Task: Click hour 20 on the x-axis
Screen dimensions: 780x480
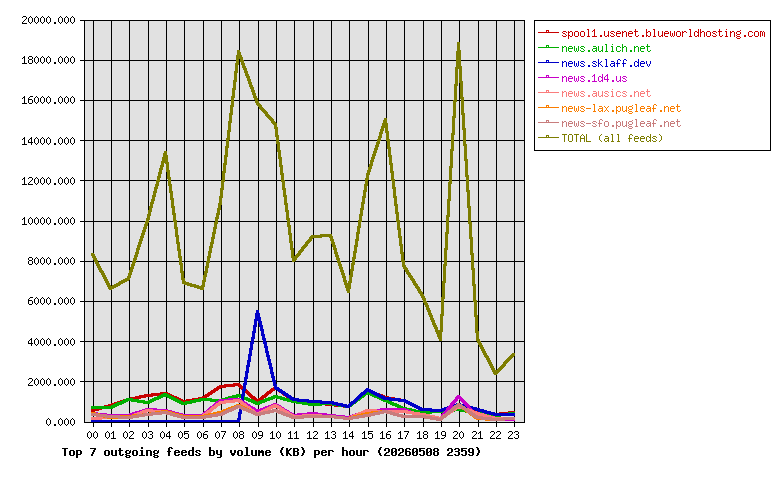Action: [458, 435]
